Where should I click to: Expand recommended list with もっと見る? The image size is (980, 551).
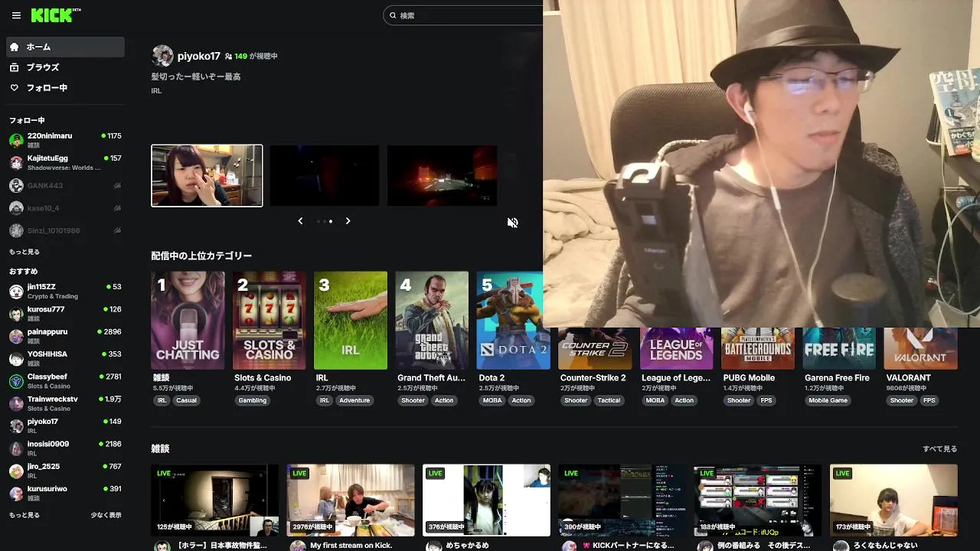click(24, 515)
